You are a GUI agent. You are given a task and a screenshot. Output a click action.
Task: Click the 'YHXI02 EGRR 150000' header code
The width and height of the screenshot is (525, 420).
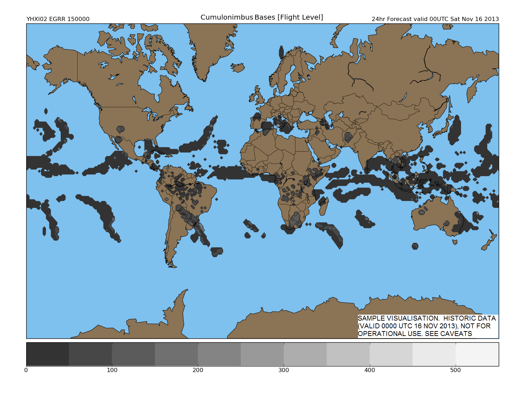[x=58, y=19]
